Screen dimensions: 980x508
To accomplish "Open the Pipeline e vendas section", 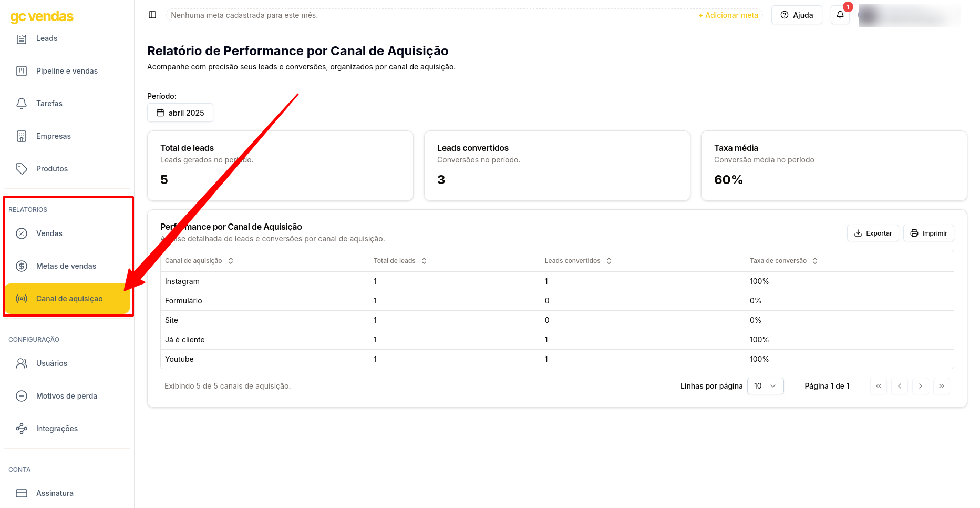I will tap(66, 70).
